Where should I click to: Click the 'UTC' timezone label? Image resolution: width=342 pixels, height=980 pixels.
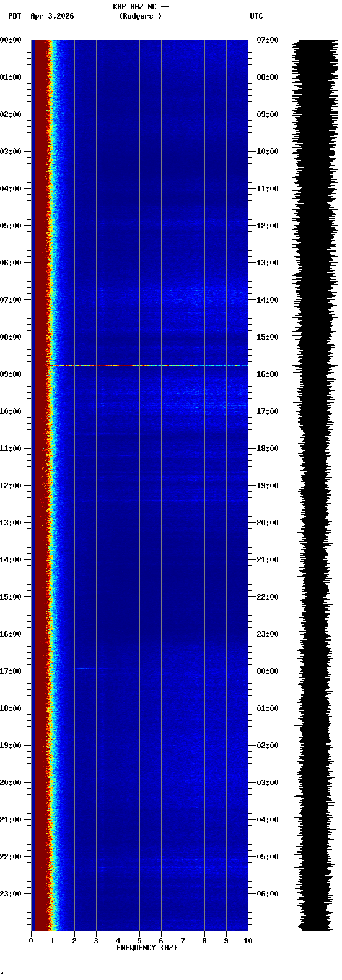pos(256,16)
